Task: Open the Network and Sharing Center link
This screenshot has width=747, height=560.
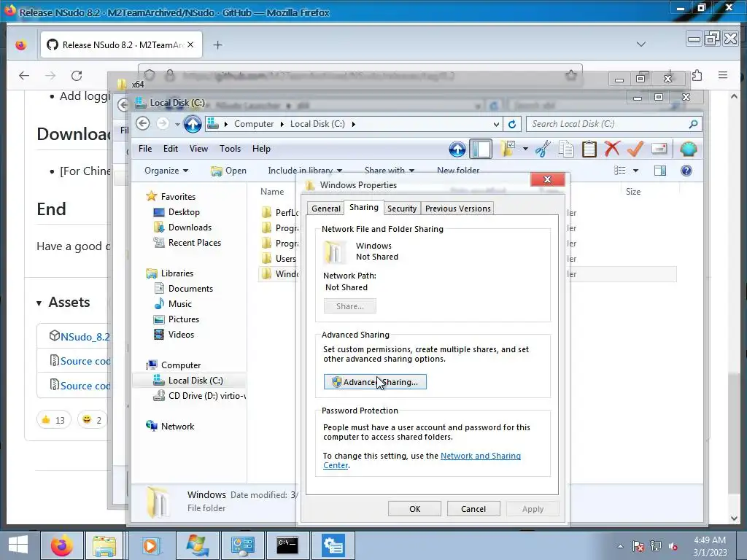Action: [480, 456]
